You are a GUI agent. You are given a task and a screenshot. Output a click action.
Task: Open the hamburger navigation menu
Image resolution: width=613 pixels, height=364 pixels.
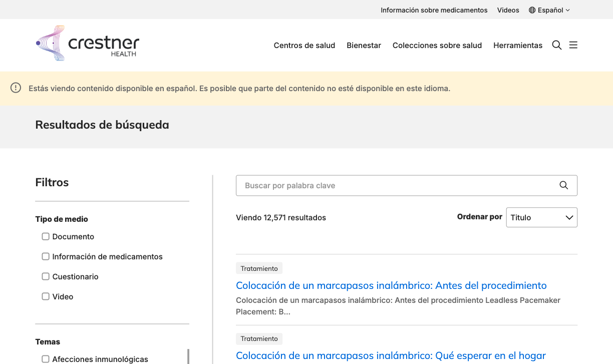tap(573, 45)
